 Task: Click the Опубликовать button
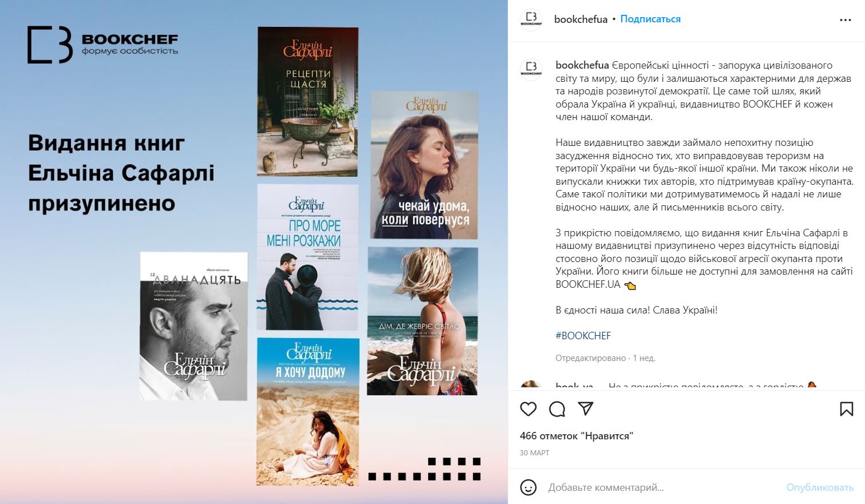point(820,487)
